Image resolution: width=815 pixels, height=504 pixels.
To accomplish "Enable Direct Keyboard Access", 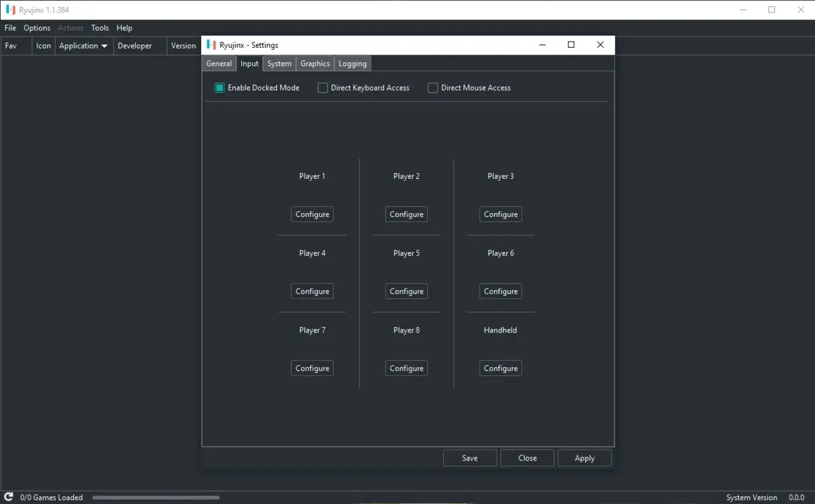I will point(322,88).
